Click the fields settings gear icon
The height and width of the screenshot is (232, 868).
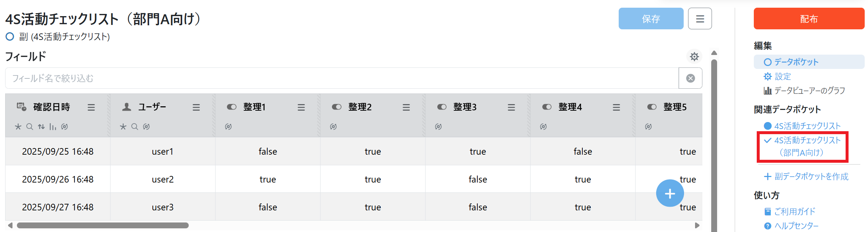(694, 56)
